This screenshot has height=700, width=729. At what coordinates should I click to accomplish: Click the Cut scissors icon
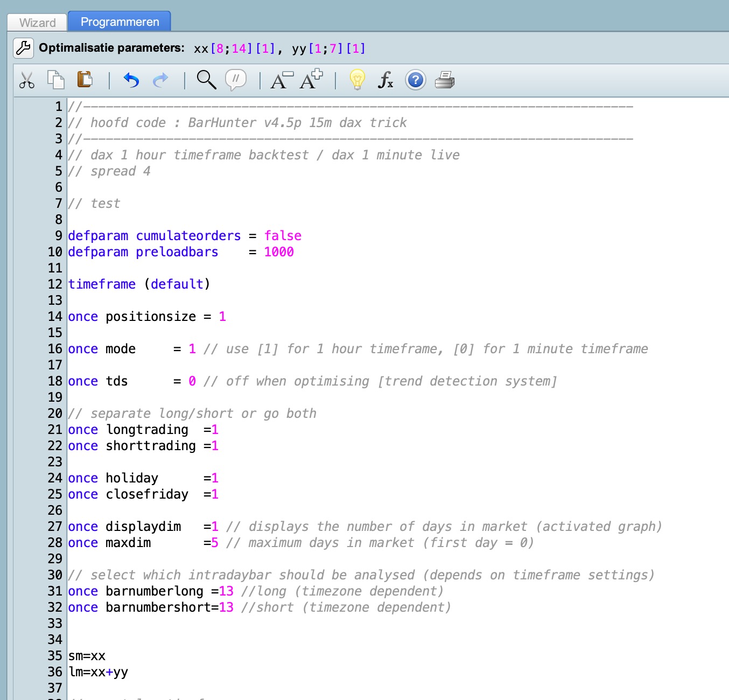pos(26,80)
